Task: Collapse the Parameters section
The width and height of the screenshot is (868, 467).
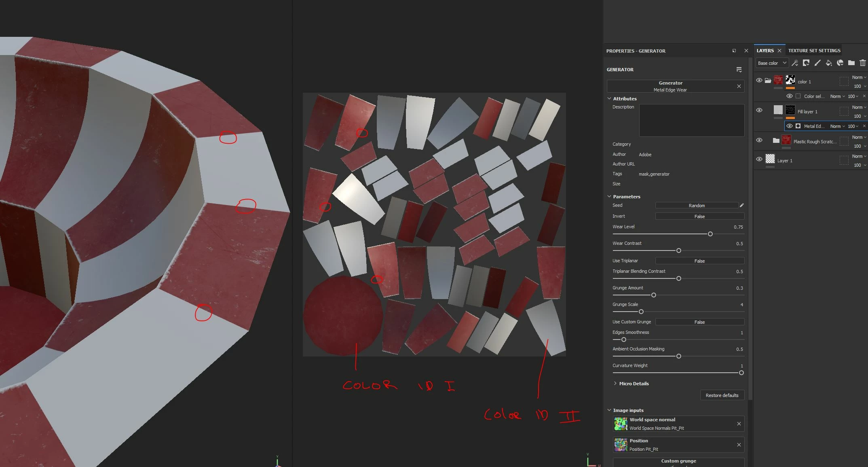Action: [x=609, y=196]
